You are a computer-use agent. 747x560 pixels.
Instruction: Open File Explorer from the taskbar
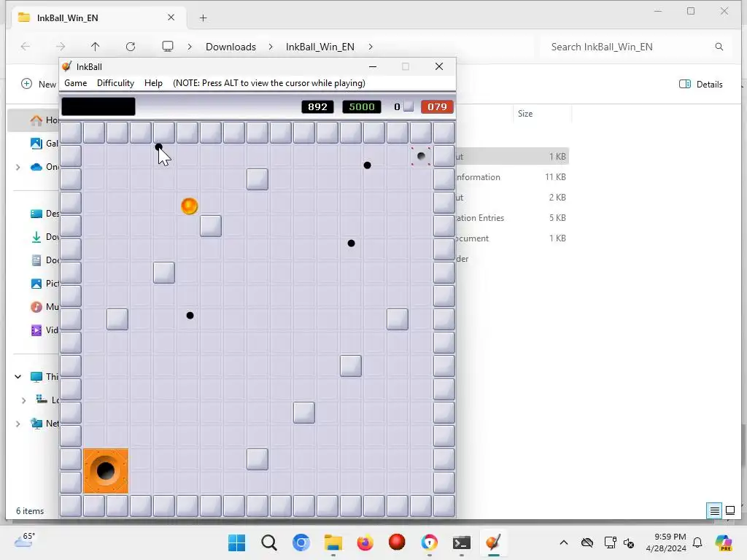tap(333, 542)
